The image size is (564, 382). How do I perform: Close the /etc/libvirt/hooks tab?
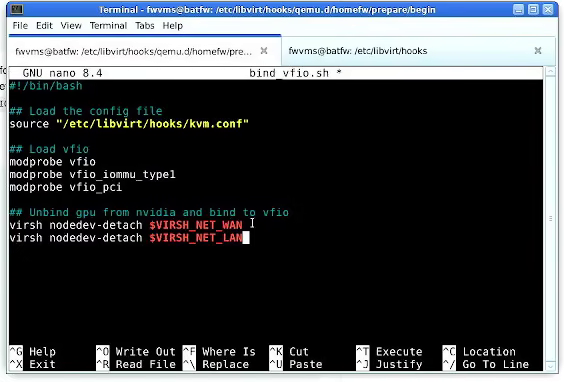pos(538,51)
